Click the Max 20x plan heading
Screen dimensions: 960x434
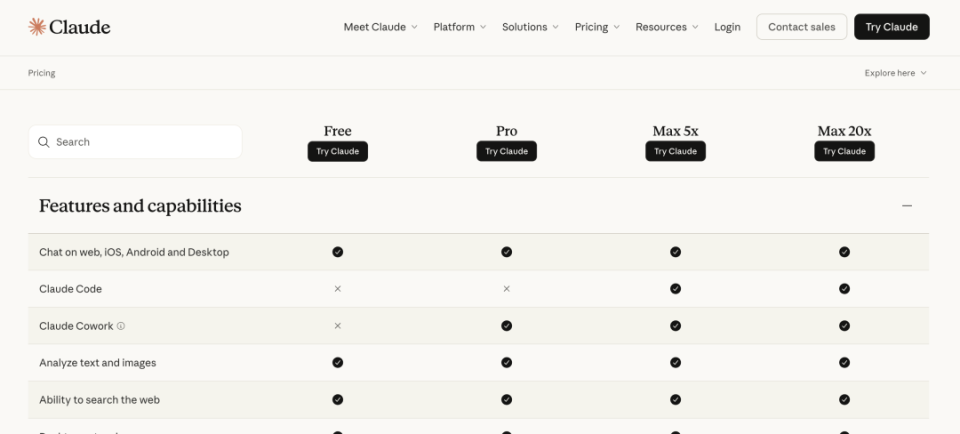pos(844,131)
